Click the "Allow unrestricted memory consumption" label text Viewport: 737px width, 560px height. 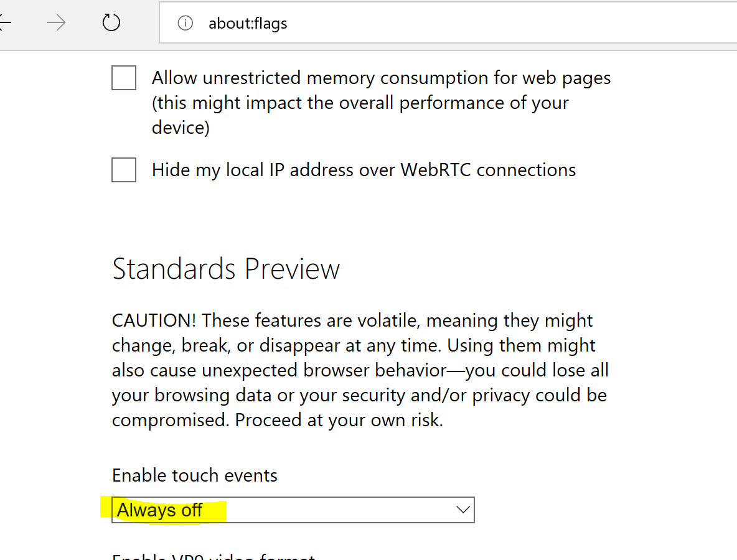[x=381, y=78]
